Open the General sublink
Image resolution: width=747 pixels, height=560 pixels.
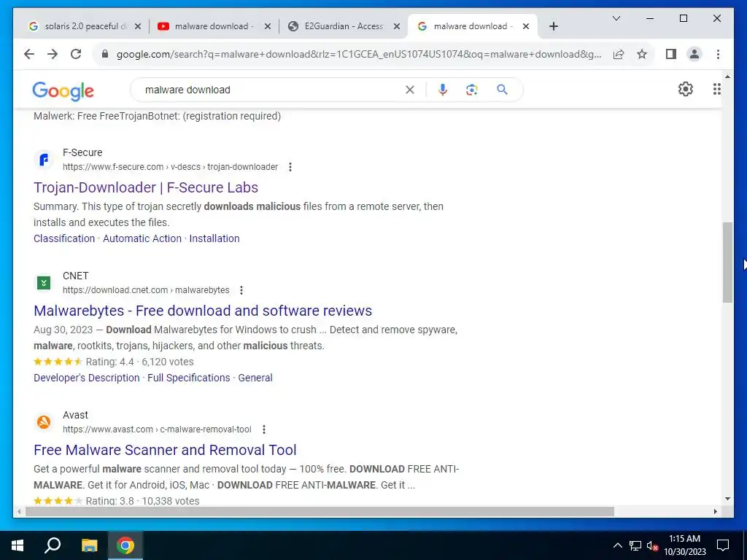click(x=255, y=378)
